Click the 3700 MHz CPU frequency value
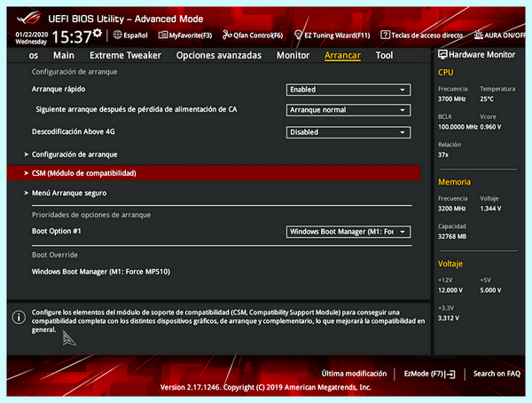Viewport: 532px width, 403px height. [x=451, y=99]
